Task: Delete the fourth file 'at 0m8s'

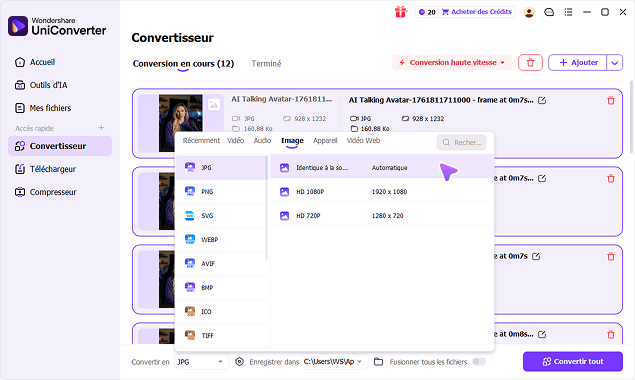Action: pos(611,334)
